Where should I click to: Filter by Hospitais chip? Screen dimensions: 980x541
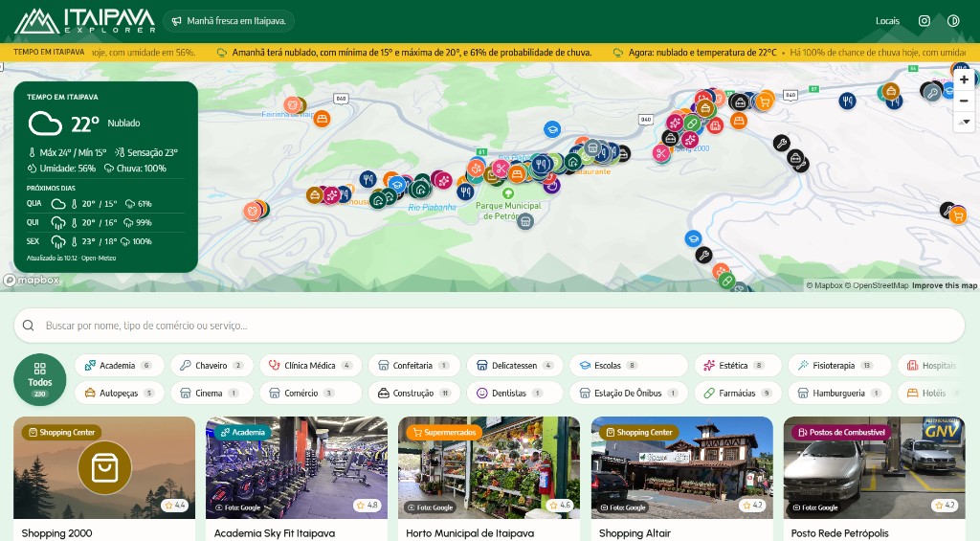point(932,365)
